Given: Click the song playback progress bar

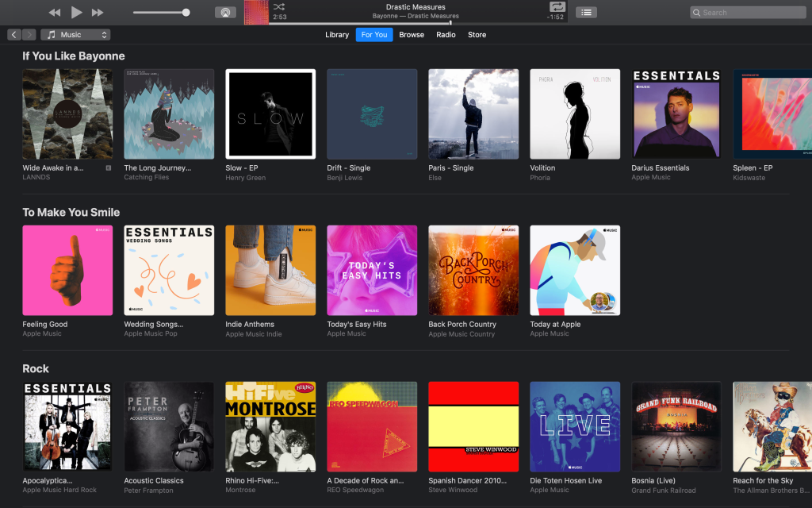Looking at the screenshot, I should [419, 23].
